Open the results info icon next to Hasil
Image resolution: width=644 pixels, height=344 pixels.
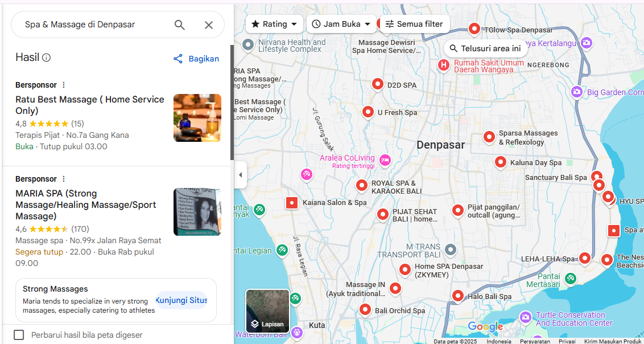(47, 58)
